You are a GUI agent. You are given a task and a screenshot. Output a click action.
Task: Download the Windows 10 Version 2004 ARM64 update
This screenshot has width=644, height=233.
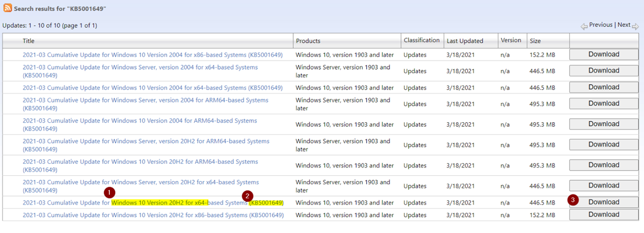[x=604, y=124]
